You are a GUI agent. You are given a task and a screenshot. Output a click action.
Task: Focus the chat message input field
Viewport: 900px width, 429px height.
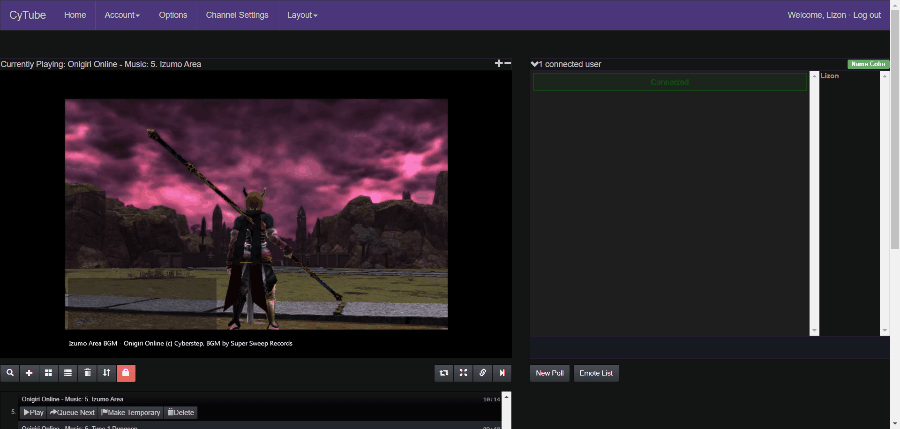pos(709,347)
